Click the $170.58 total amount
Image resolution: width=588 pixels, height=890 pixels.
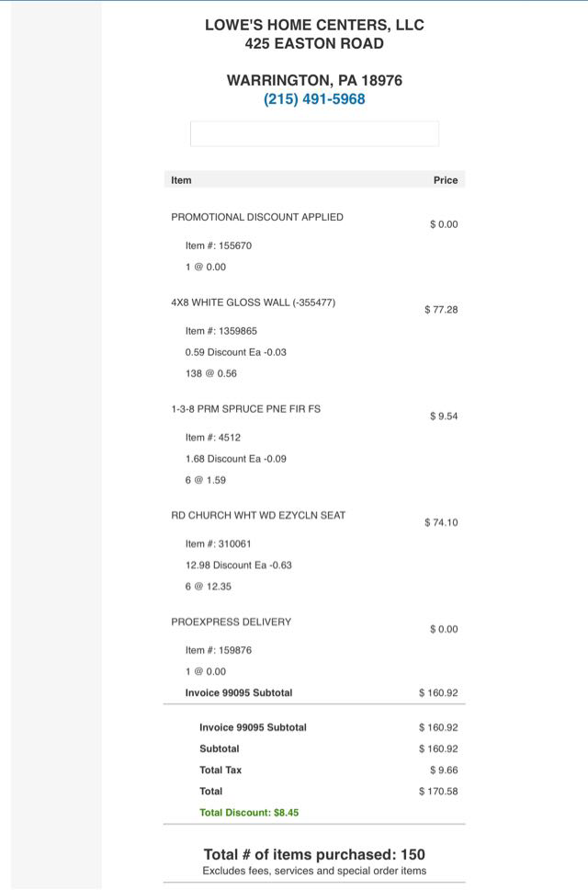(x=438, y=792)
